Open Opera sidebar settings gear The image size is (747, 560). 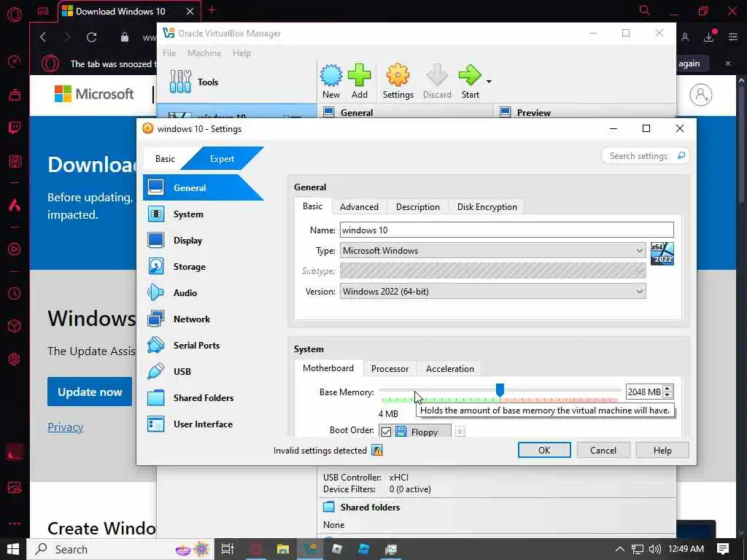click(x=15, y=359)
